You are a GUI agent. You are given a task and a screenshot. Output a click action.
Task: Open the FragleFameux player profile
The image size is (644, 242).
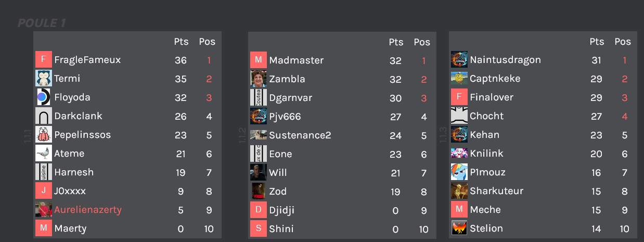click(87, 60)
